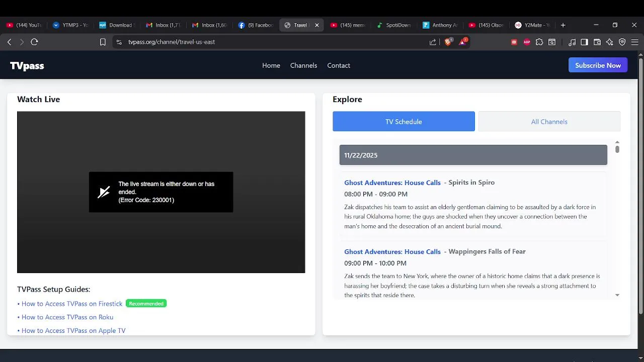644x362 pixels.
Task: Open How to Access TVPass on Apple TV
Action: coord(73,331)
